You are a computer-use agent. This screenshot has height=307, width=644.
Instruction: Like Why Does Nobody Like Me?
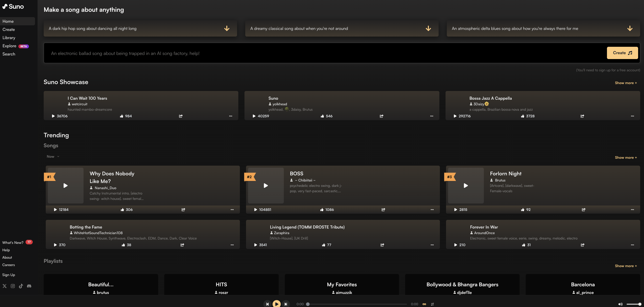pyautogui.click(x=122, y=210)
